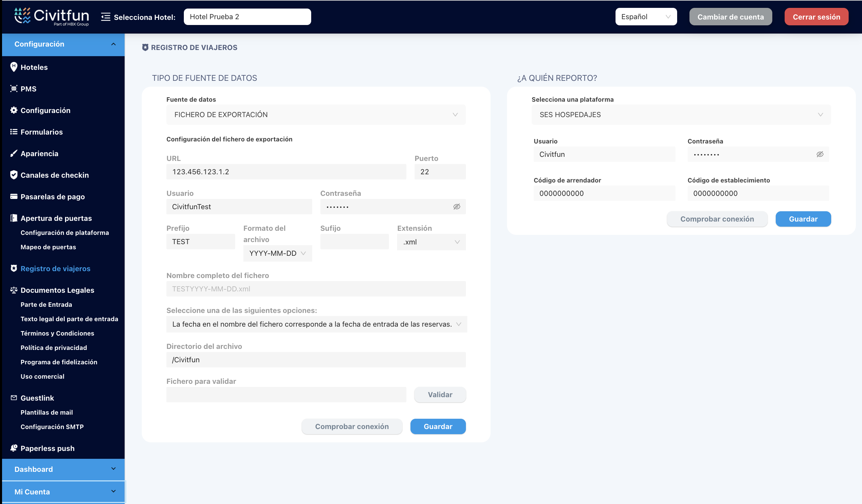862x504 pixels.
Task: Click the Hoteles location pin icon
Action: point(14,67)
